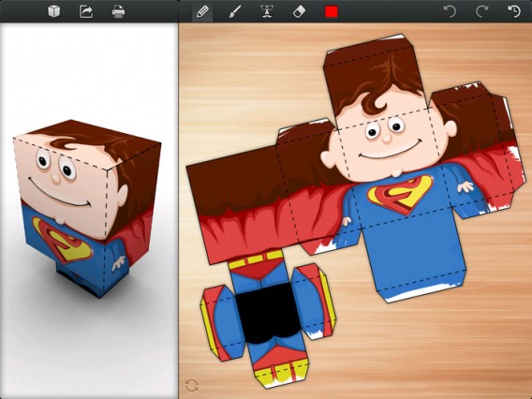532x399 pixels.
Task: Open the red color swatch picker
Action: [332, 12]
